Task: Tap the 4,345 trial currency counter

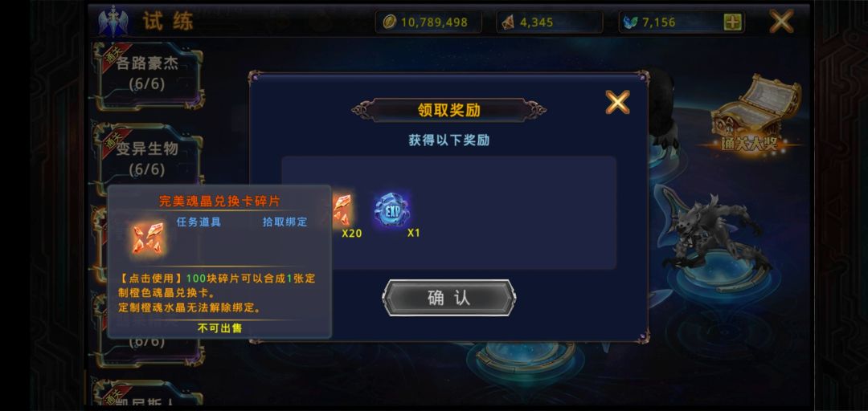Action: [549, 22]
